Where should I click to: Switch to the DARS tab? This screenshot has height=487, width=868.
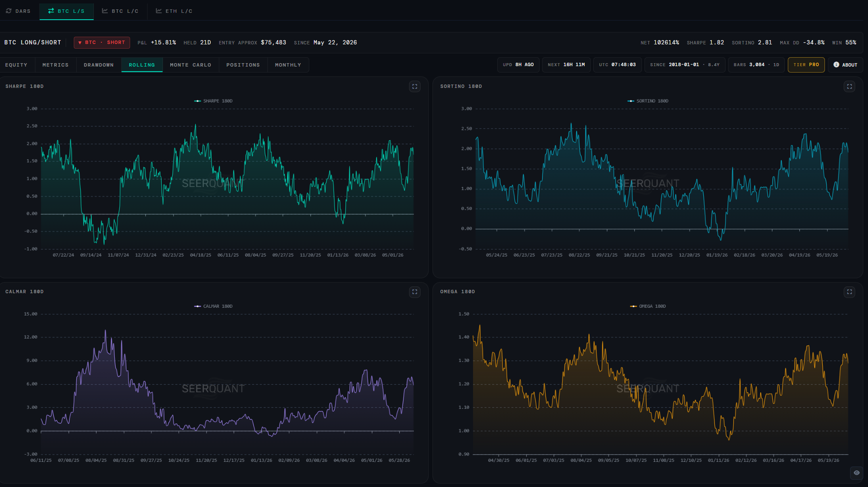(18, 11)
